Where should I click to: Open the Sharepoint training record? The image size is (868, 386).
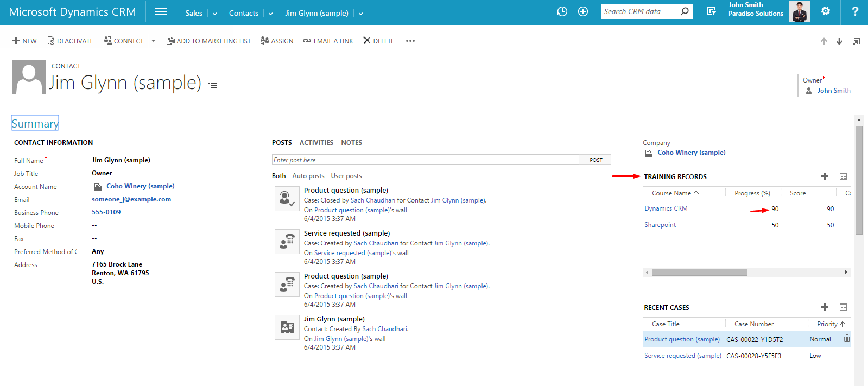pos(660,225)
